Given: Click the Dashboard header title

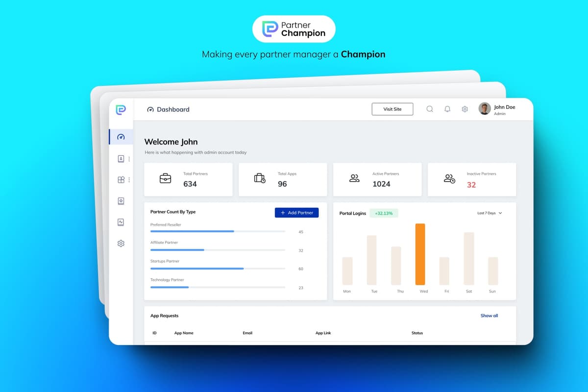Looking at the screenshot, I should pos(173,109).
